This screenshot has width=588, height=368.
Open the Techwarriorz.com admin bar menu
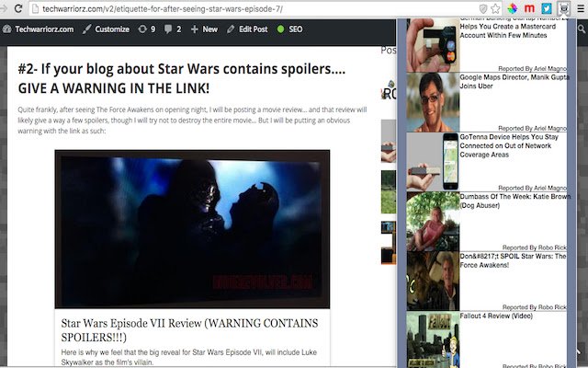tap(38, 29)
